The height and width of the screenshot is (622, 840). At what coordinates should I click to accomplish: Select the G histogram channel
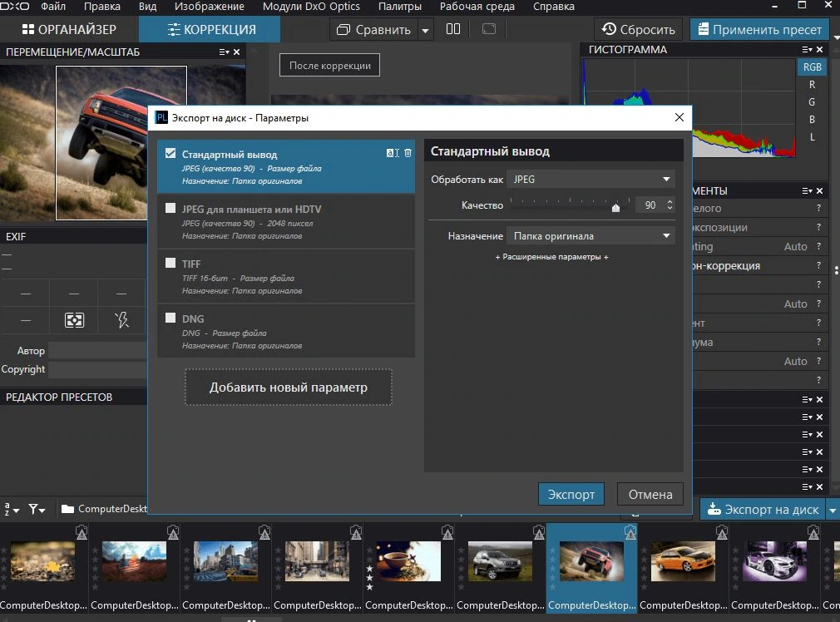(x=812, y=101)
